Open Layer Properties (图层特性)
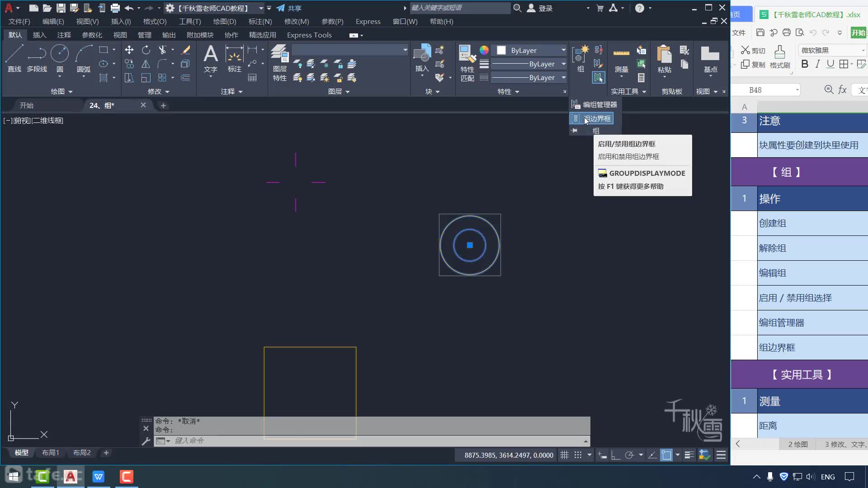Image resolution: width=868 pixels, height=488 pixels. click(279, 63)
